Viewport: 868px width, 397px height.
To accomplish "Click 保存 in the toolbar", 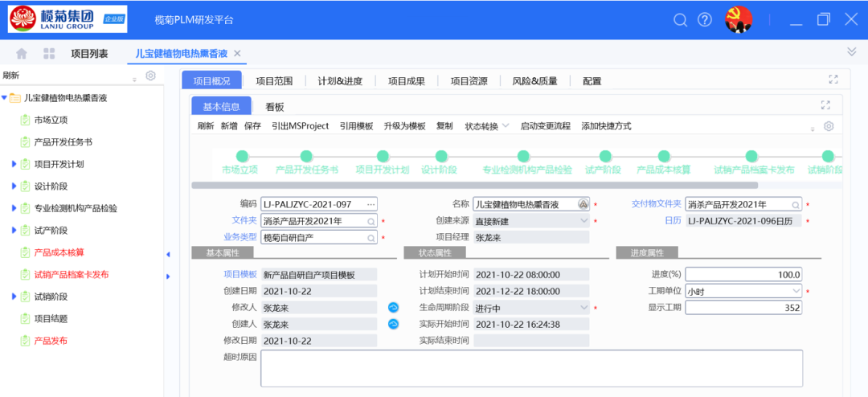I will coord(252,126).
